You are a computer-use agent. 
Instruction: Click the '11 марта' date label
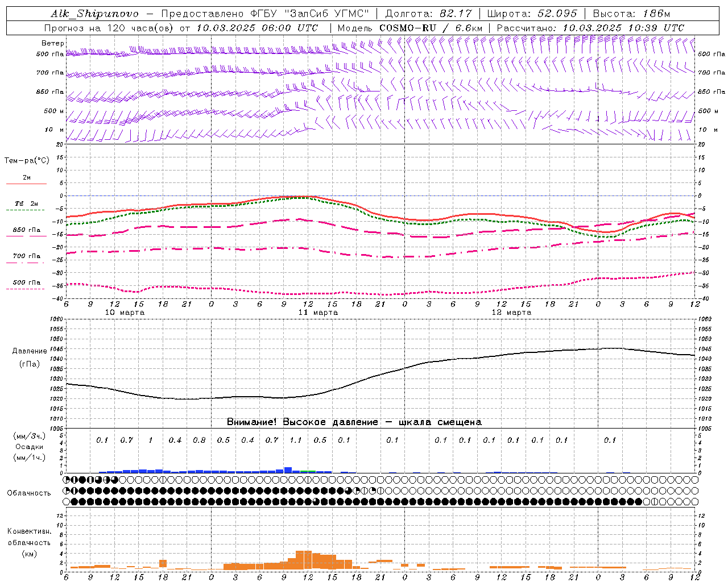318,313
